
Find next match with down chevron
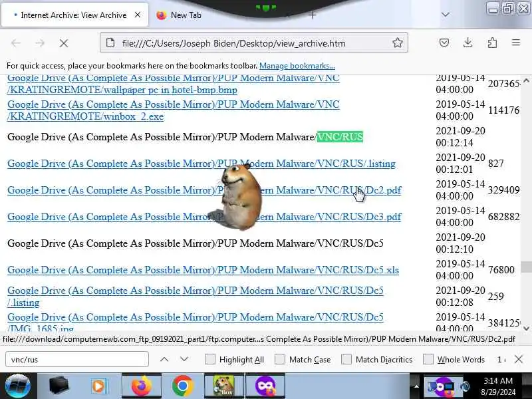pyautogui.click(x=184, y=359)
